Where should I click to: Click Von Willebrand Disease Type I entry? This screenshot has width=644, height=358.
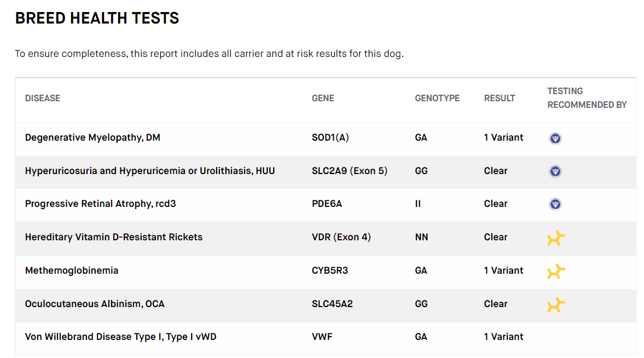[120, 337]
